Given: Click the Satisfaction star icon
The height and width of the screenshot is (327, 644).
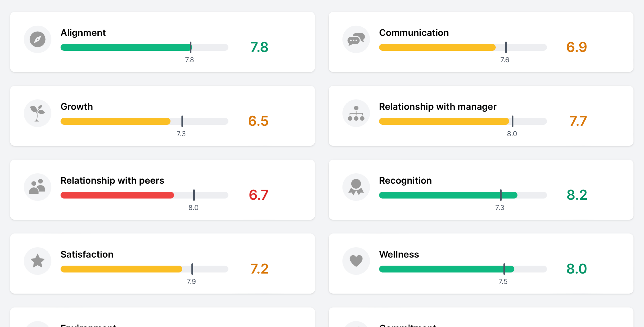Looking at the screenshot, I should point(38,261).
